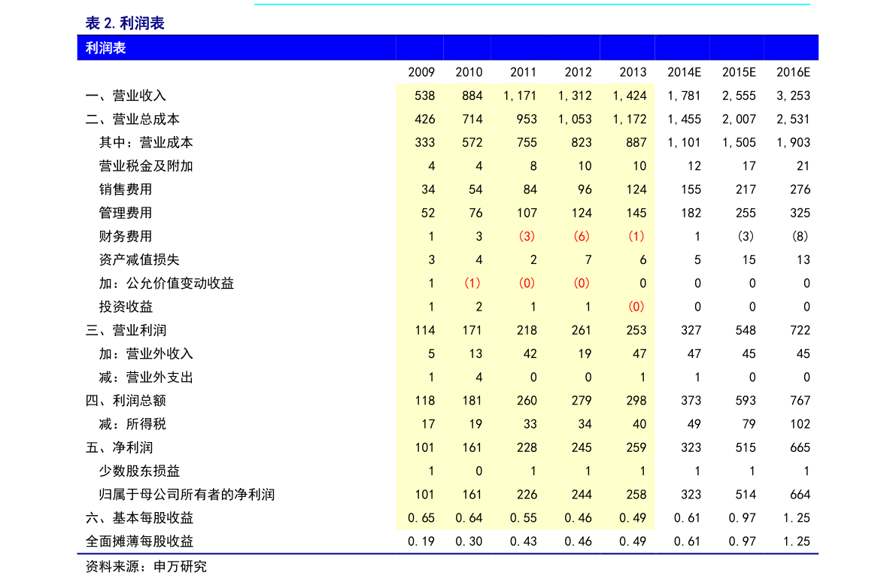Select the cell showing 714
The image size is (896, 588).
[x=472, y=119]
